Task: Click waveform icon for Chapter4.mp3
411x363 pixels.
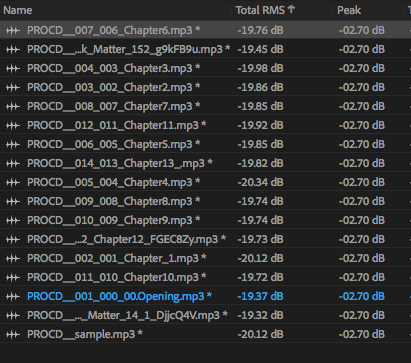Action: (13, 182)
